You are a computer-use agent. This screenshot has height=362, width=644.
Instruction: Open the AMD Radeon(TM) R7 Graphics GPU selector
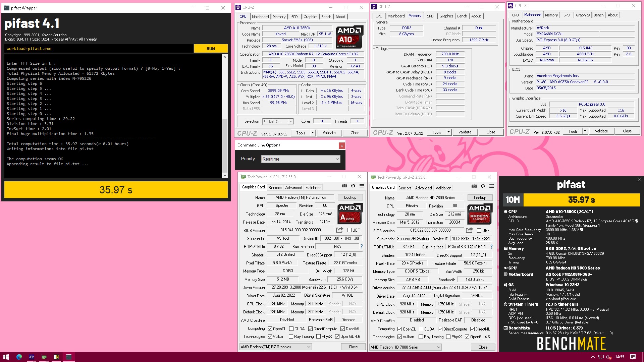pos(276,347)
